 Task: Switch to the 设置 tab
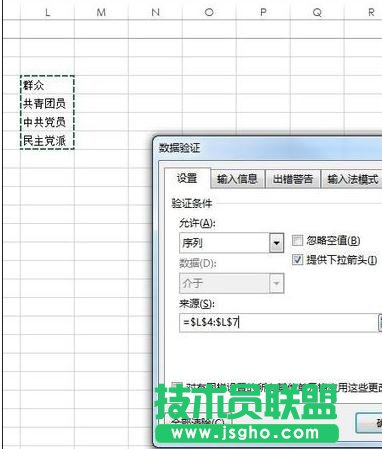click(187, 178)
